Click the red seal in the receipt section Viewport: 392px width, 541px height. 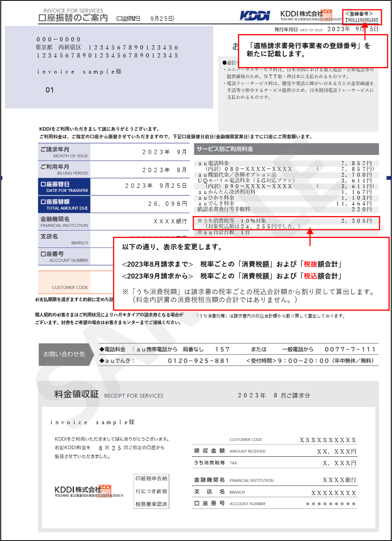pyautogui.click(x=105, y=490)
